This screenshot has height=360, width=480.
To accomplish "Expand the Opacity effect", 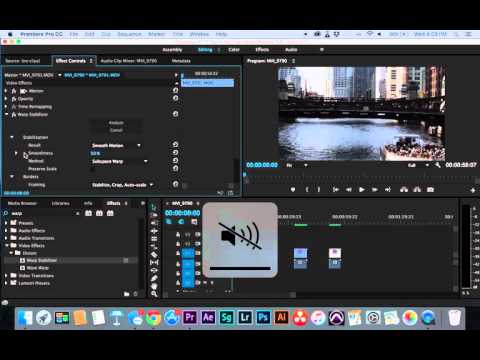I will point(6,99).
